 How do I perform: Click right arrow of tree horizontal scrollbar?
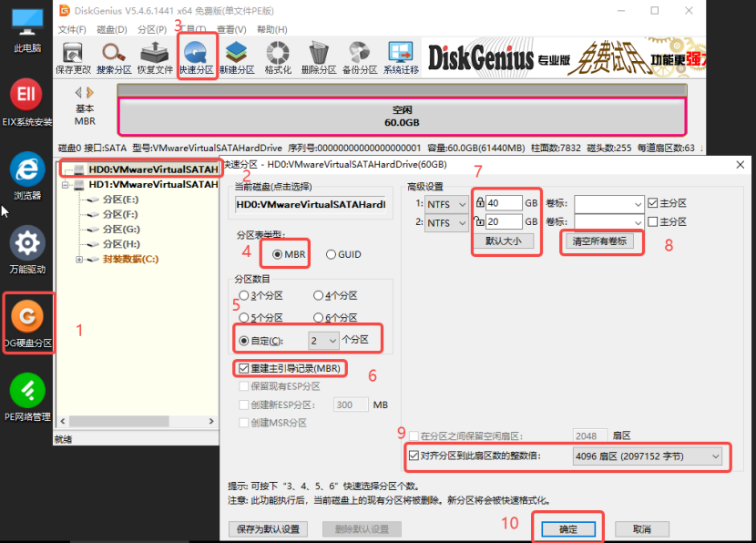coord(211,421)
